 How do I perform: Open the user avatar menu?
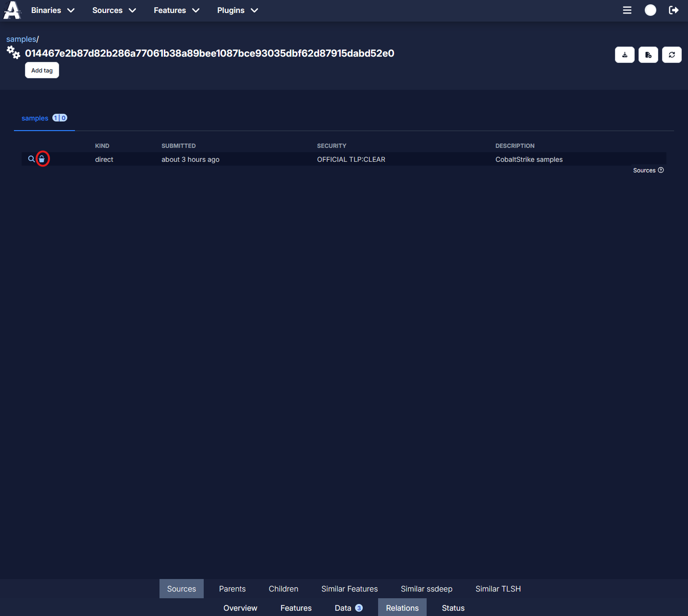coord(651,10)
